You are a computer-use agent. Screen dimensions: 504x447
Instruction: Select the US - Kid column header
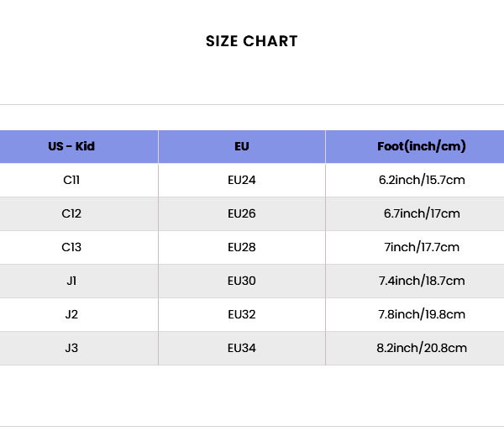coord(71,146)
